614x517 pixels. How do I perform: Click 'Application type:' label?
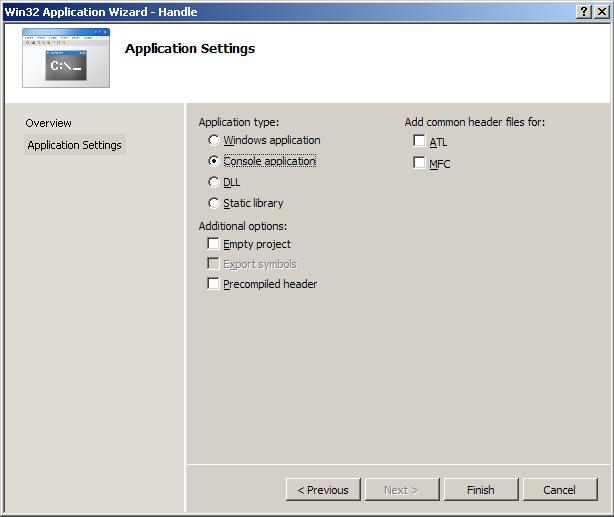click(x=239, y=122)
